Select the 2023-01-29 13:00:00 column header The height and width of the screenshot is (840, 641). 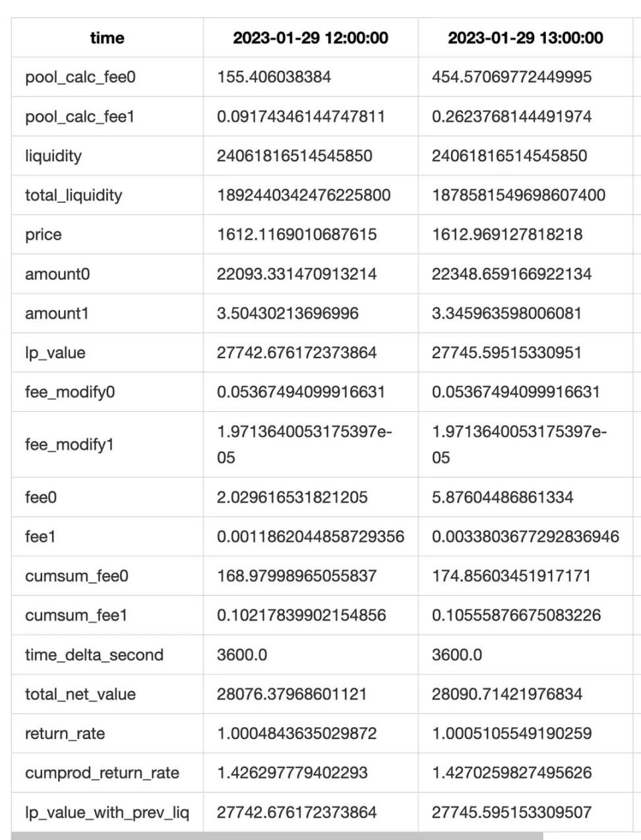coord(525,38)
